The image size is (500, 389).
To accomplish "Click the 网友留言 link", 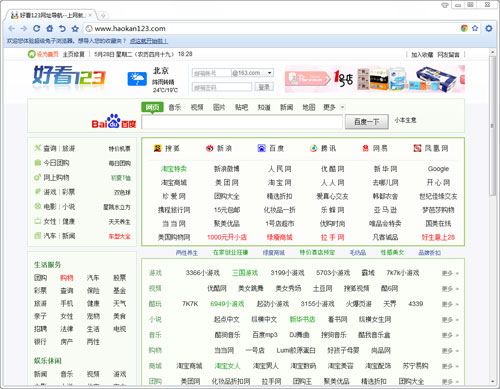I will pyautogui.click(x=448, y=55).
